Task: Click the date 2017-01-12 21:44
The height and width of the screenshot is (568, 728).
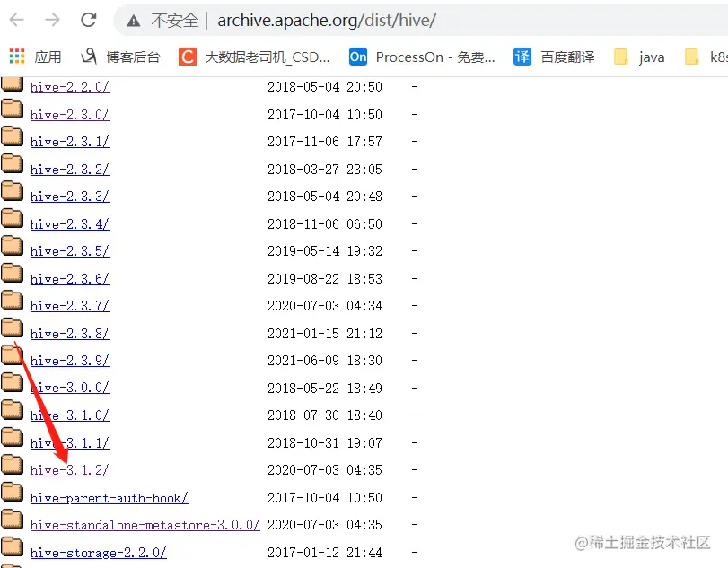Action: pyautogui.click(x=325, y=553)
